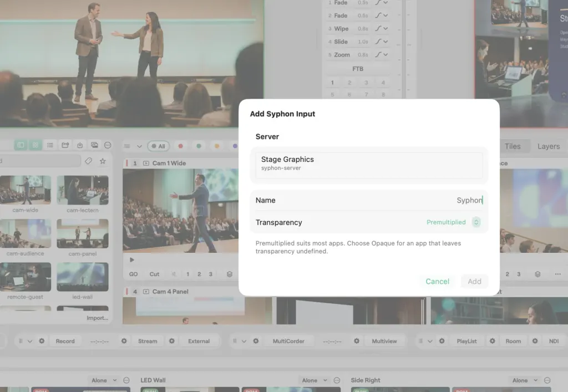Open the gear settings left of Stream
Image resolution: width=568 pixels, height=392 pixels.
(124, 341)
